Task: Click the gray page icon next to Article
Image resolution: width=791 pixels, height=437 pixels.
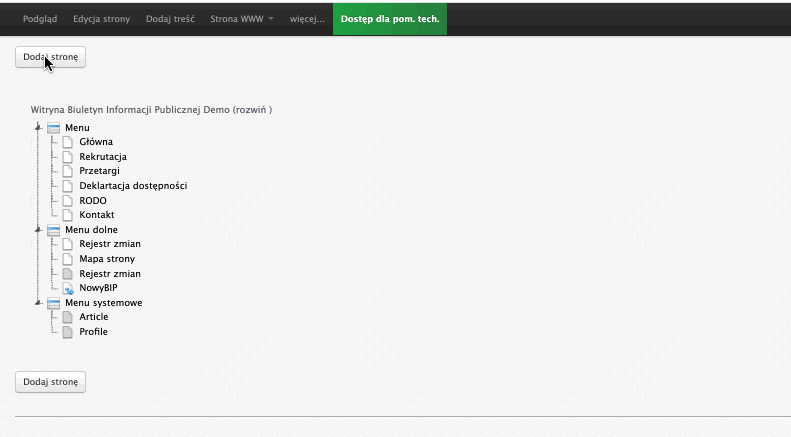Action: click(68, 317)
